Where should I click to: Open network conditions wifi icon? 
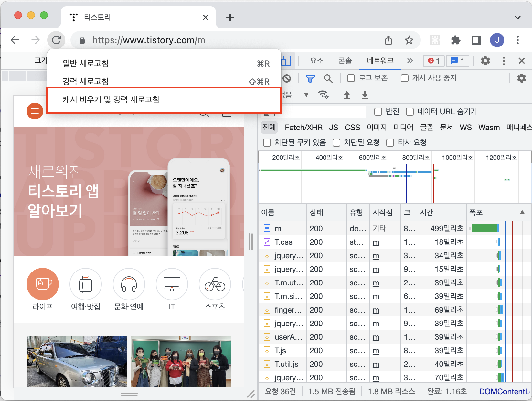pos(323,95)
